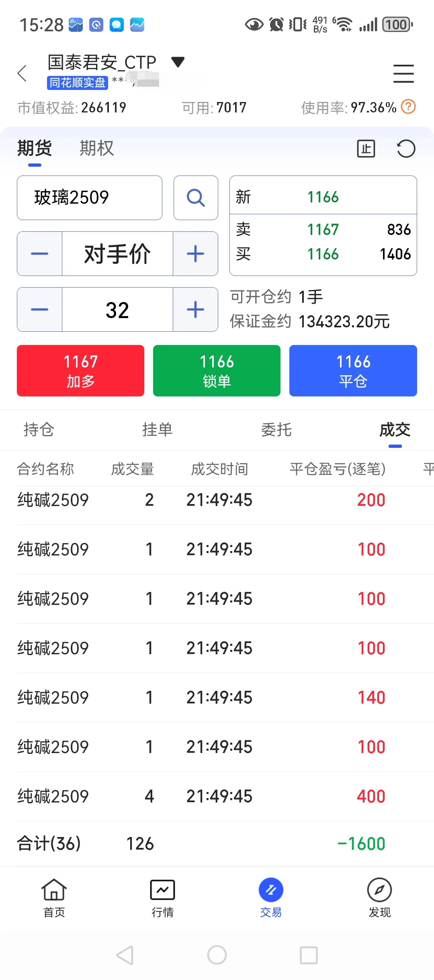This screenshot has width=434, height=980.
Task: Open the 挂单 tab
Action: (x=157, y=430)
